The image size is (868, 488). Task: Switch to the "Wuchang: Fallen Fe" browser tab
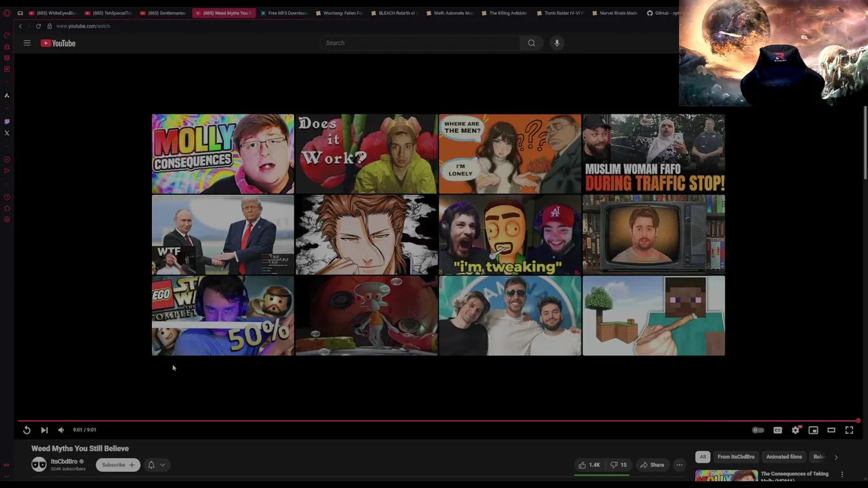[x=339, y=13]
